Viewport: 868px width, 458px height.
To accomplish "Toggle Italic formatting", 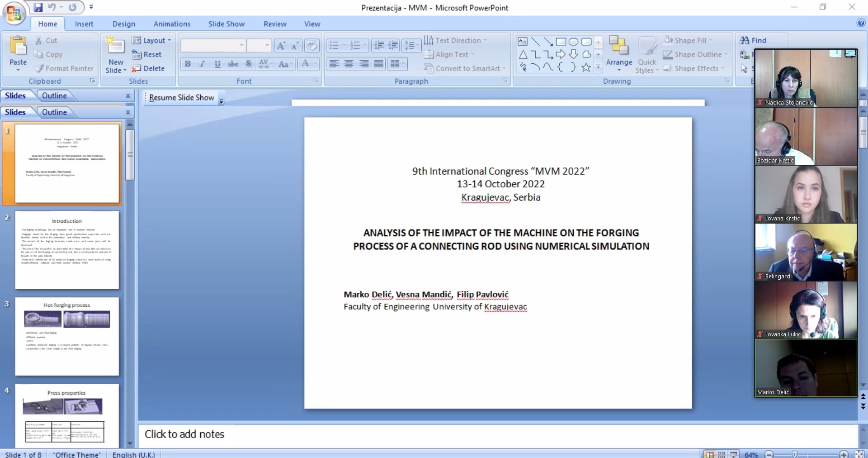I will click(203, 64).
